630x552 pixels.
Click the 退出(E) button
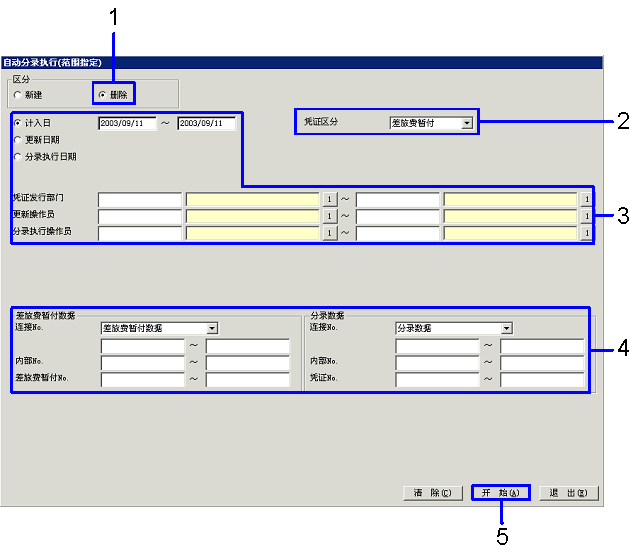tap(569, 493)
